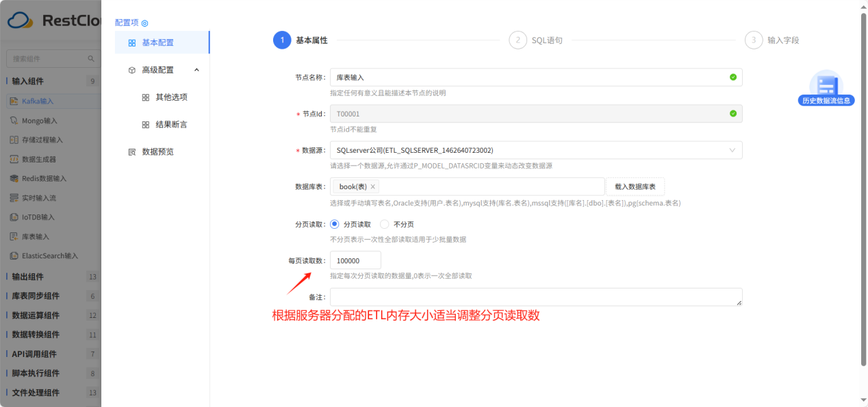Viewport: 868px width, 407px height.
Task: Select the Mongo输入 component icon
Action: click(14, 121)
